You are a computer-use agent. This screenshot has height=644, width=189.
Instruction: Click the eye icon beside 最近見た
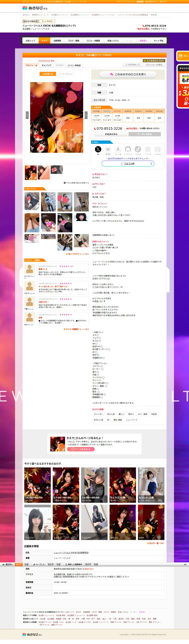pyautogui.click(x=4, y=564)
